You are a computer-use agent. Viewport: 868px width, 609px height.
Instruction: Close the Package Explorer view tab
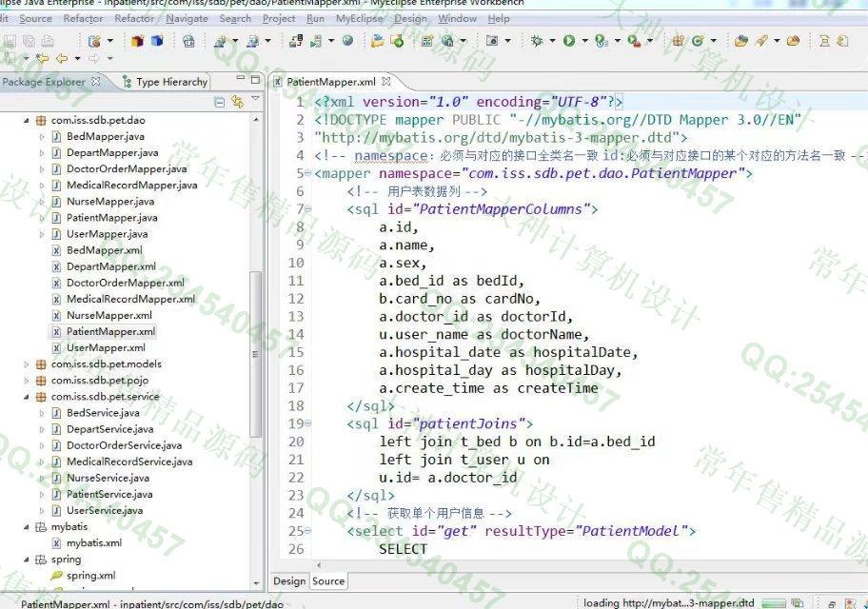tap(96, 82)
